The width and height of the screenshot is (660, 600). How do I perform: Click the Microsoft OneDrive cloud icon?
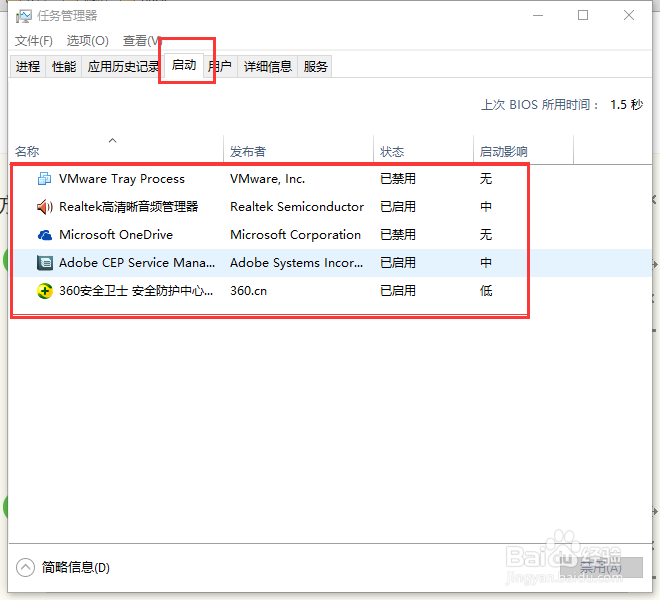[45, 235]
